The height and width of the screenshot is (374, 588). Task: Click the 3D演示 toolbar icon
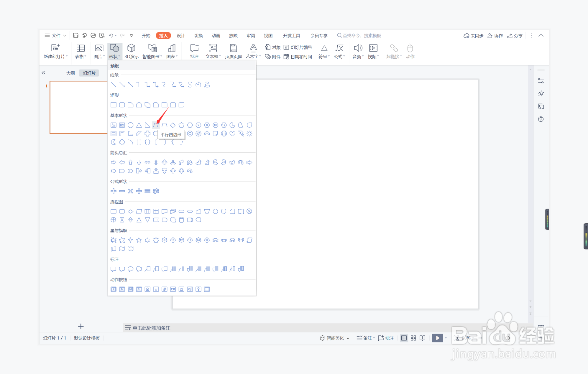pos(132,52)
